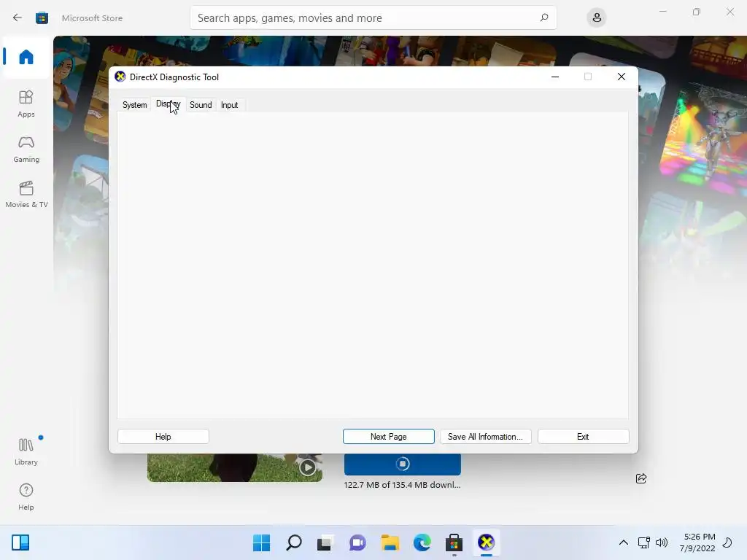The width and height of the screenshot is (747, 560).
Task: Show hidden system tray icons
Action: pos(623,542)
